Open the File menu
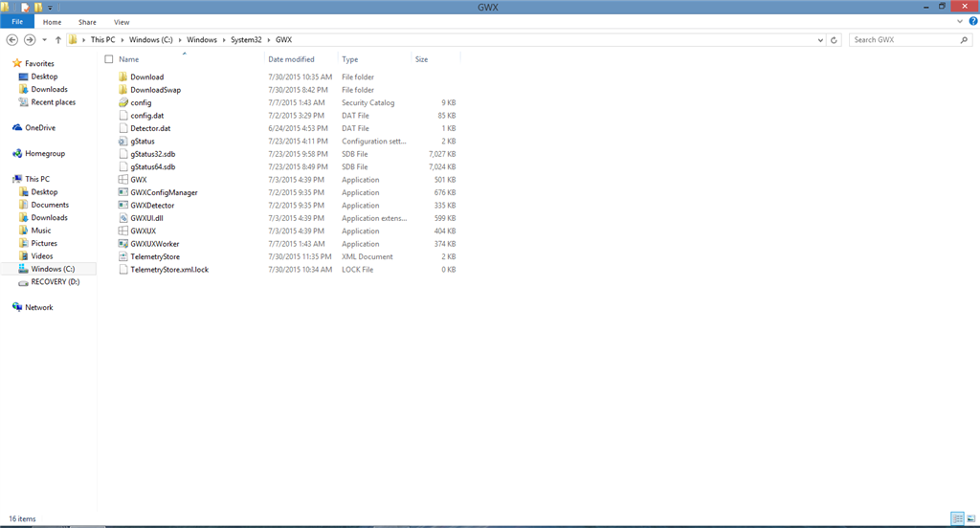Screen dimensions: 980x528 (x=17, y=22)
